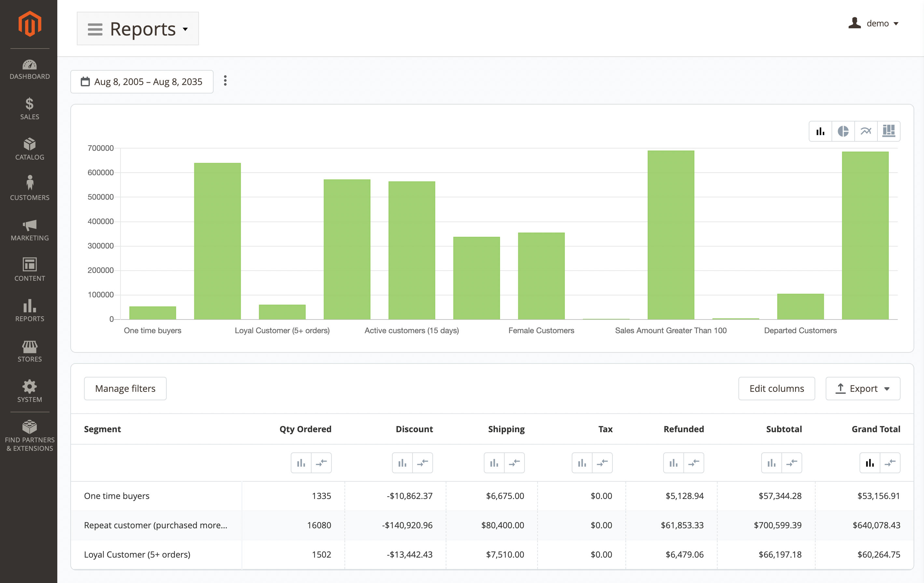Open the Customers section in sidebar
The height and width of the screenshot is (583, 924).
click(30, 188)
